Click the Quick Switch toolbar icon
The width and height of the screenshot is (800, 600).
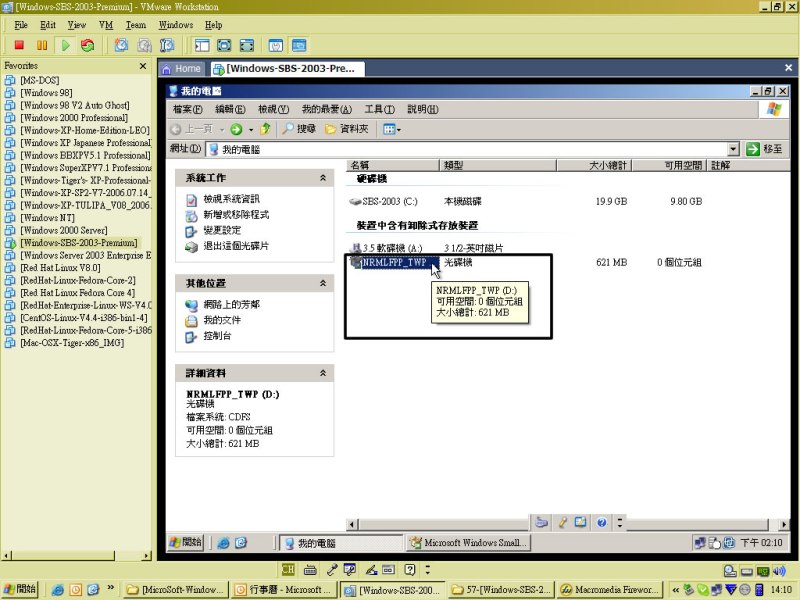coord(246,45)
